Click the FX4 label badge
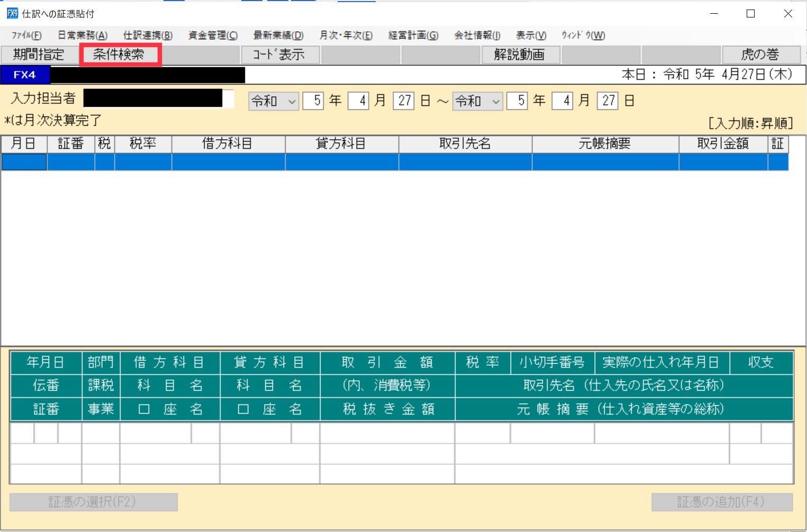 pos(25,75)
